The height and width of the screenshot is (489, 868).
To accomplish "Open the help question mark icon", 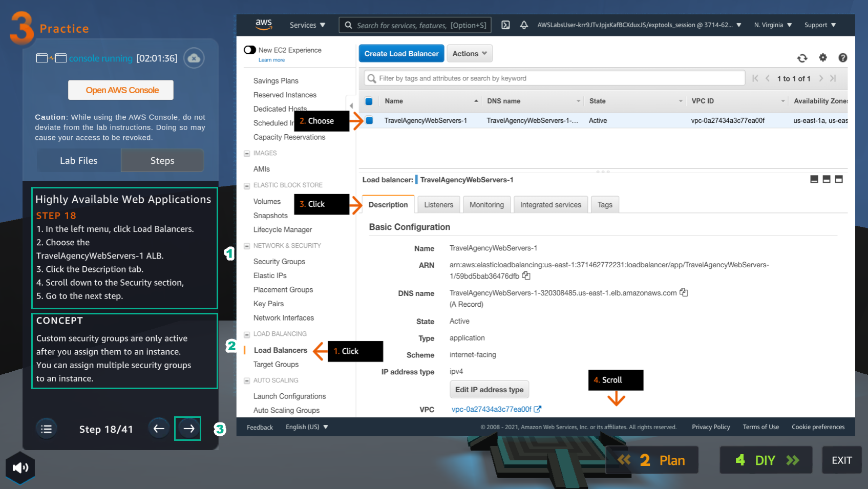I will point(842,58).
